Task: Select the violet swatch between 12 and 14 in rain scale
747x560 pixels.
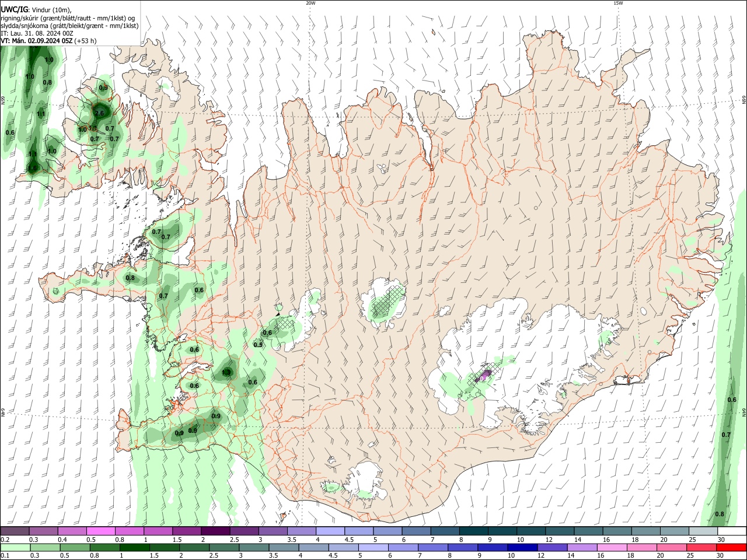Action: pos(551,547)
